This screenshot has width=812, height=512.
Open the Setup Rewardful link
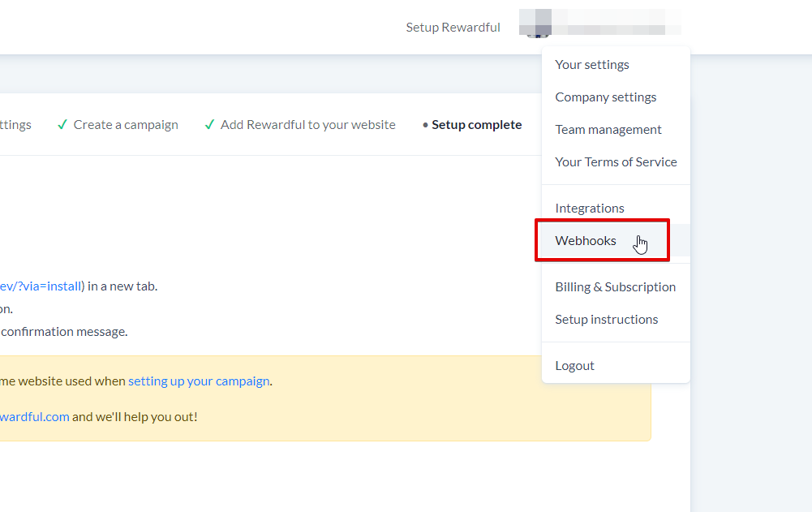[453, 28]
